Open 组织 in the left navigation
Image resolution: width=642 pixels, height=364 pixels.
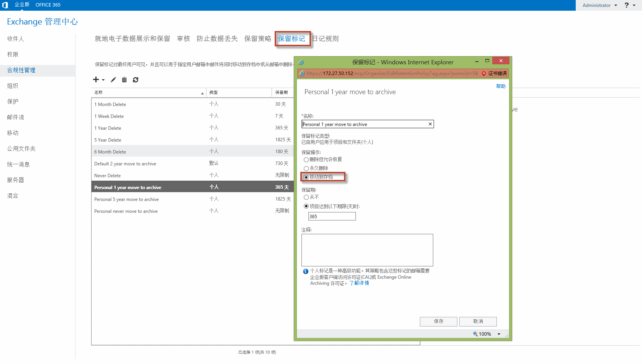coord(13,86)
